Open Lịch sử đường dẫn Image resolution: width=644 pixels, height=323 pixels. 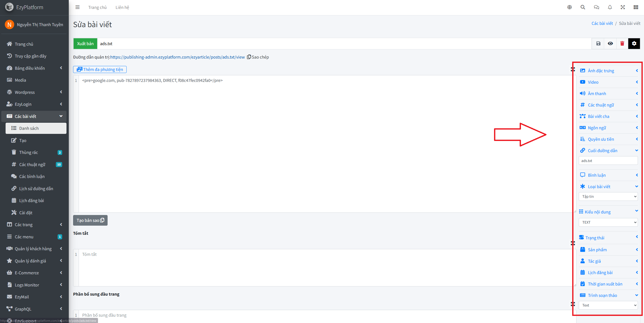click(x=36, y=189)
